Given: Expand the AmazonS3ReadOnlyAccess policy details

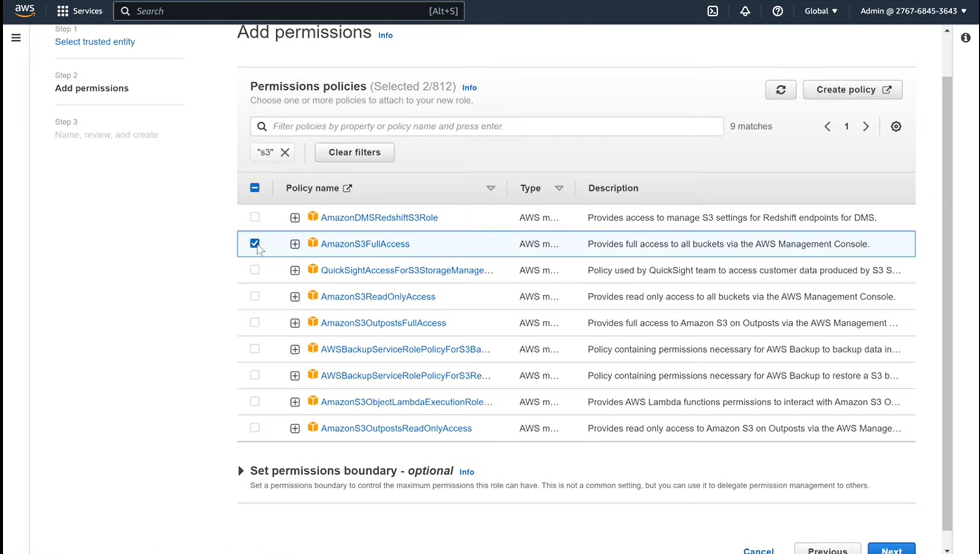Looking at the screenshot, I should pos(295,297).
